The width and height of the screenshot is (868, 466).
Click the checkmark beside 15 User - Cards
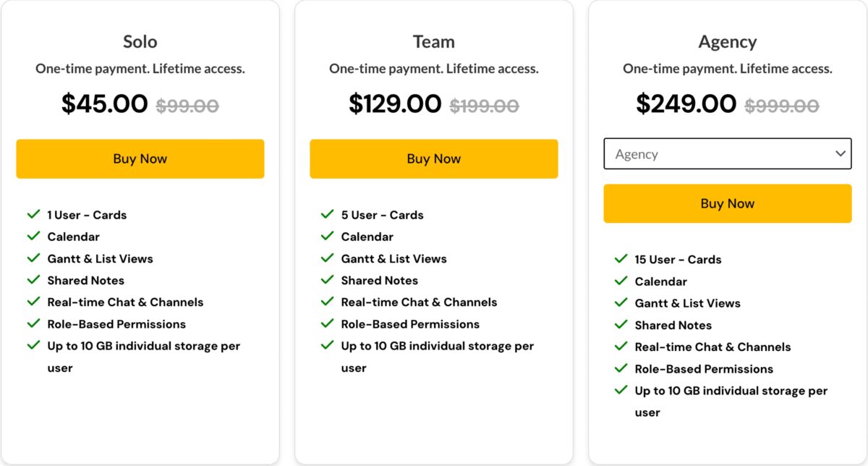click(621, 258)
